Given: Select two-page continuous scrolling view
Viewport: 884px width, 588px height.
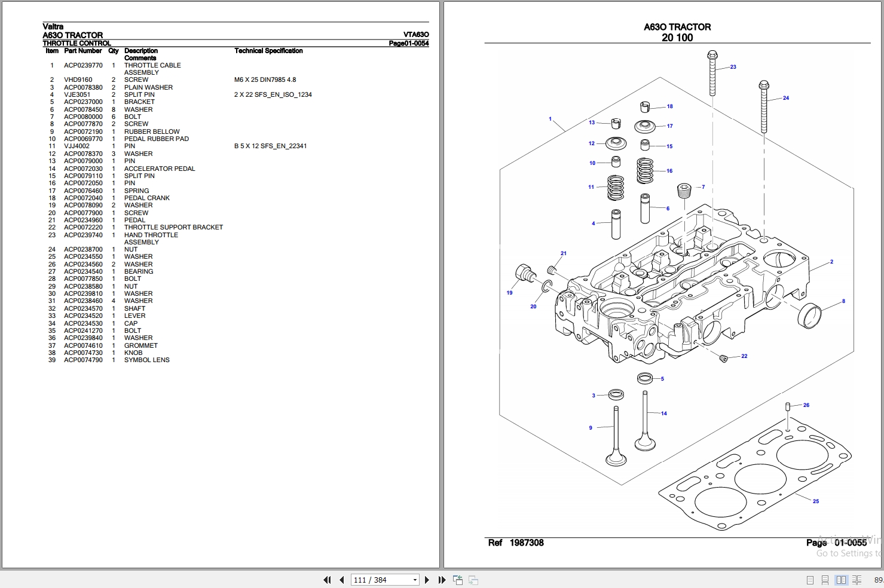Looking at the screenshot, I should coord(857,580).
